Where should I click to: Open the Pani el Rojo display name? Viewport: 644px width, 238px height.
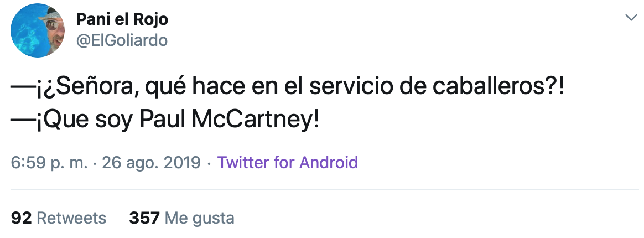coord(122,19)
